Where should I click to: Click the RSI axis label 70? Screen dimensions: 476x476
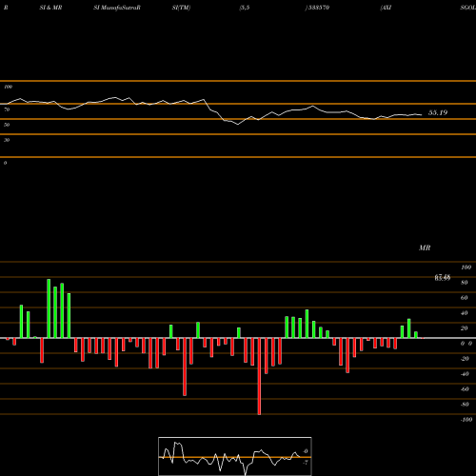pyautogui.click(x=7, y=109)
